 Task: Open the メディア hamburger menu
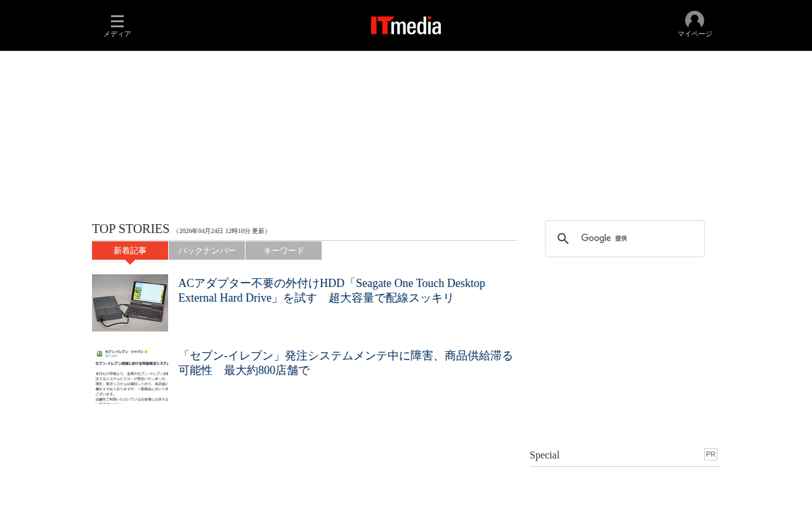coord(117,25)
